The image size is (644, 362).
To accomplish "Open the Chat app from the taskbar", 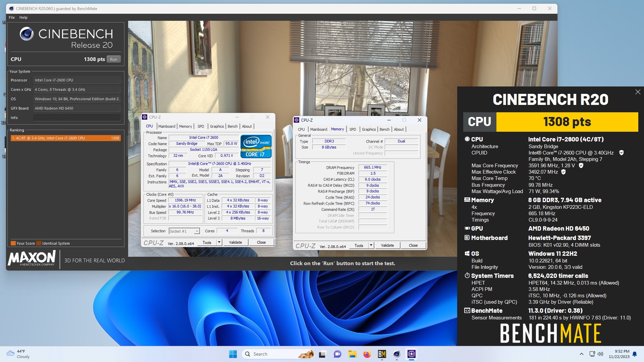I will 337,354.
